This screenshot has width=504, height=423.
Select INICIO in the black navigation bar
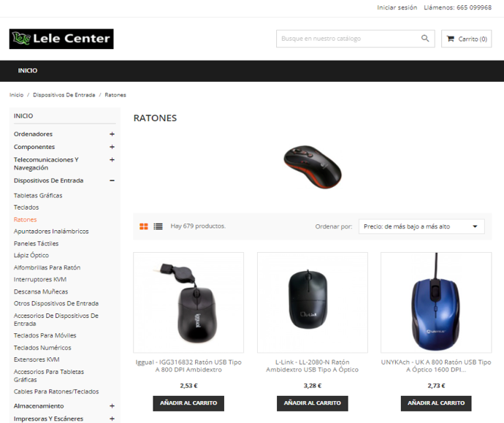pyautogui.click(x=28, y=71)
